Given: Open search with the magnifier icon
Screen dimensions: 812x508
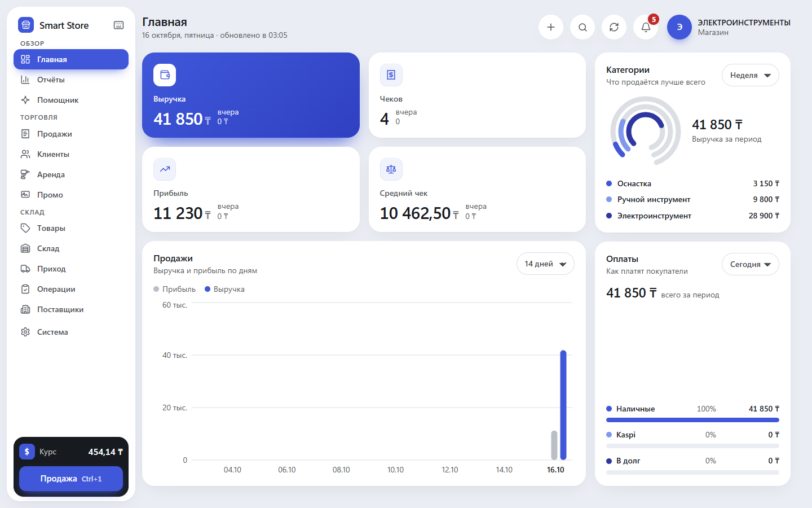Looking at the screenshot, I should (x=582, y=27).
